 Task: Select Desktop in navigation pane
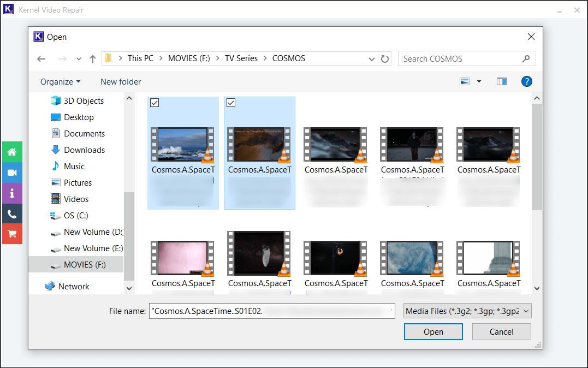coord(79,117)
